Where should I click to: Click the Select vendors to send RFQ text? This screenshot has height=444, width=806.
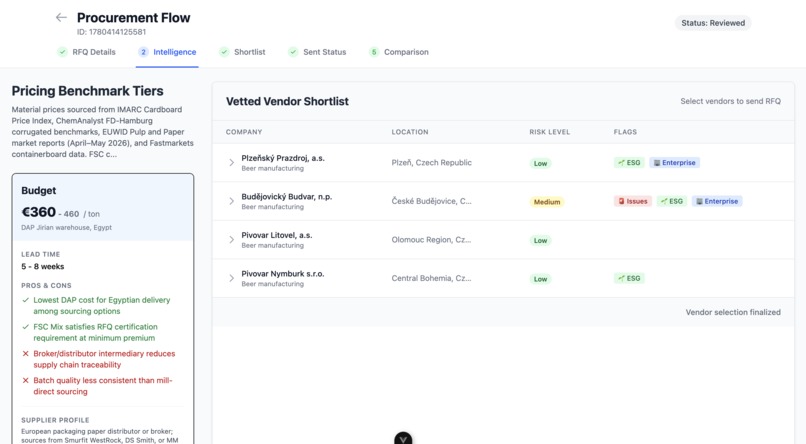click(730, 101)
